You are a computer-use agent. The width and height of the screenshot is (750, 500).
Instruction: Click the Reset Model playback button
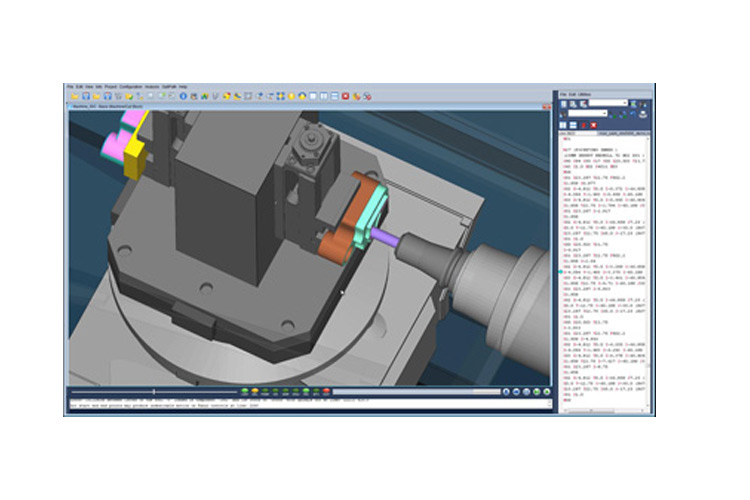(506, 391)
